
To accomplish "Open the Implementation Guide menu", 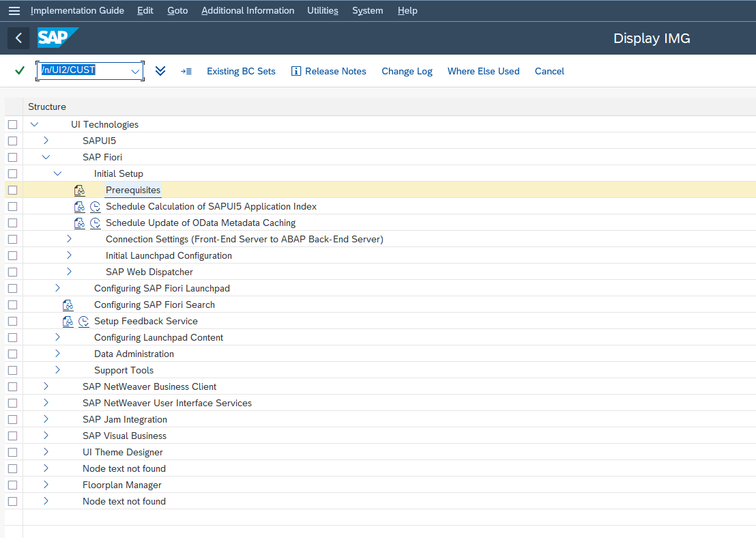I will pyautogui.click(x=77, y=11).
